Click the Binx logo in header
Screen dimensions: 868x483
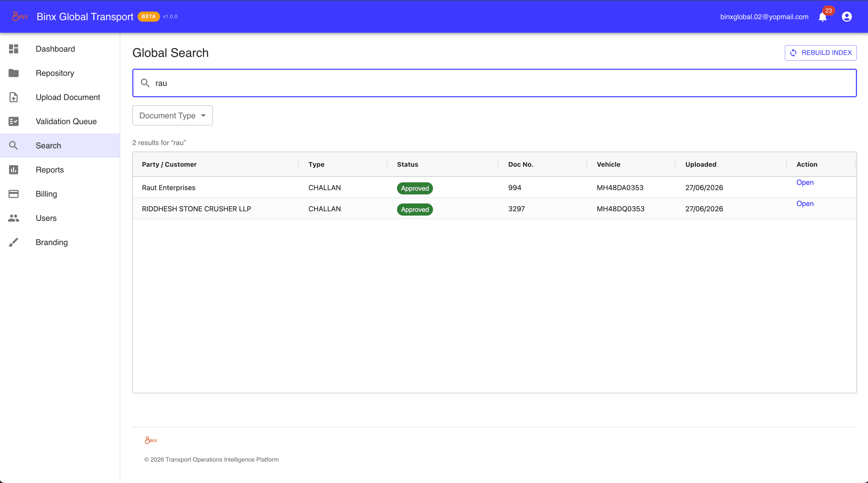(x=20, y=16)
